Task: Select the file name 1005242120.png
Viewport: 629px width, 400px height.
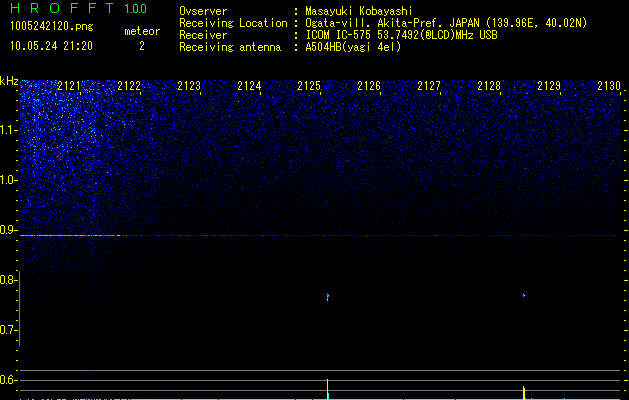Action: [52, 26]
